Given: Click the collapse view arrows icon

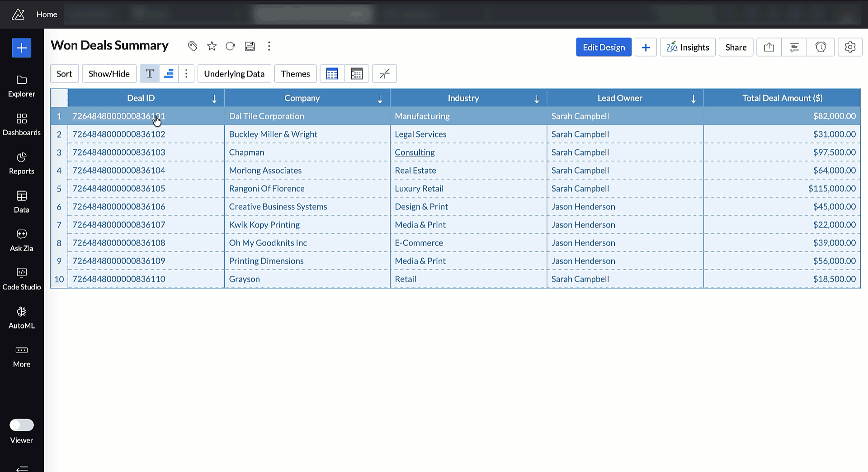Looking at the screenshot, I should click(384, 74).
